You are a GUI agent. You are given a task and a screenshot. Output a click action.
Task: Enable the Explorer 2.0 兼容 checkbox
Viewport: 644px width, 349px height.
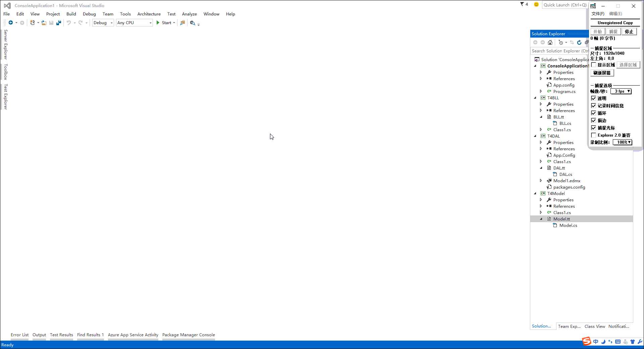pyautogui.click(x=594, y=135)
